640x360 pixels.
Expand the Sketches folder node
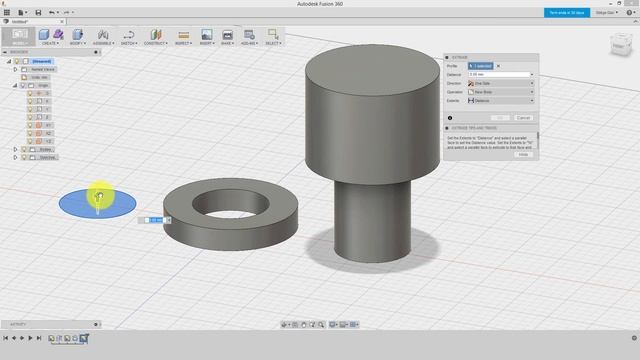16,157
